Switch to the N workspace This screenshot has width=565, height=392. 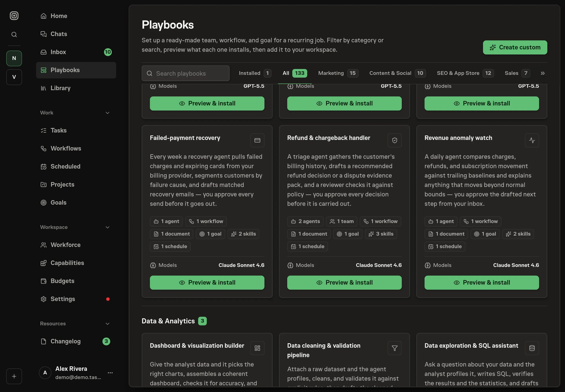(14, 58)
